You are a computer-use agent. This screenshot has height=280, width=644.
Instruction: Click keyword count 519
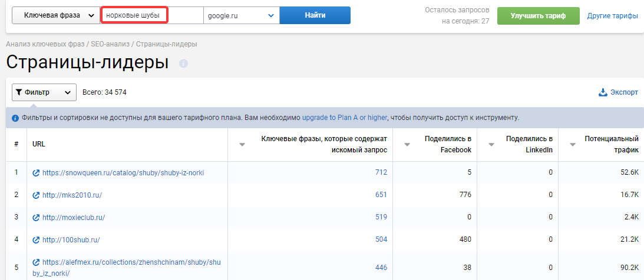tap(381, 217)
